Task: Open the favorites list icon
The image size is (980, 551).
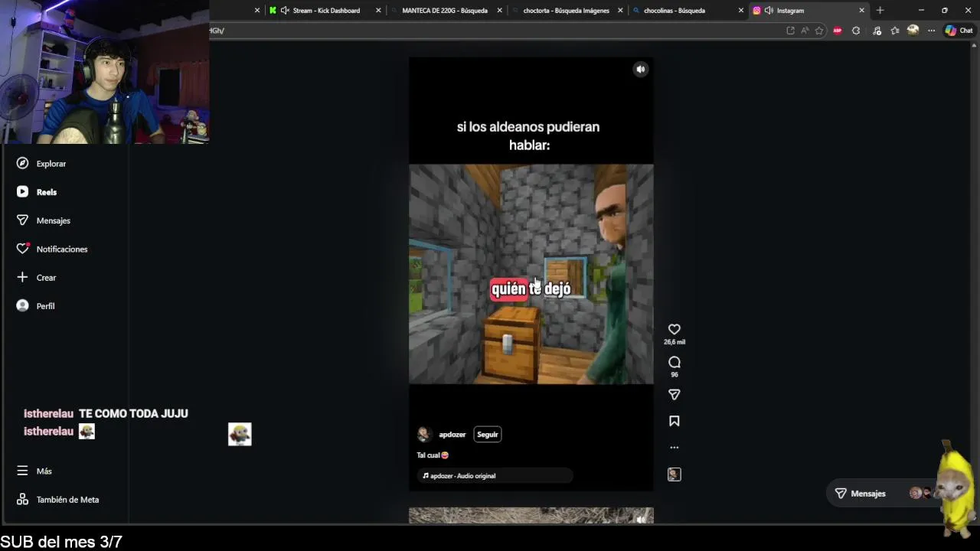Action: point(895,31)
